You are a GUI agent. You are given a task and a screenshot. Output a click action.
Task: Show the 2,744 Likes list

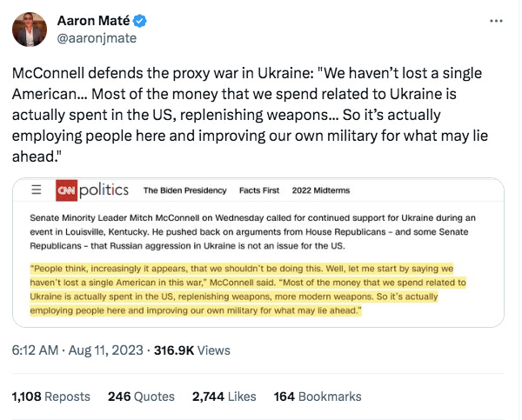click(224, 396)
